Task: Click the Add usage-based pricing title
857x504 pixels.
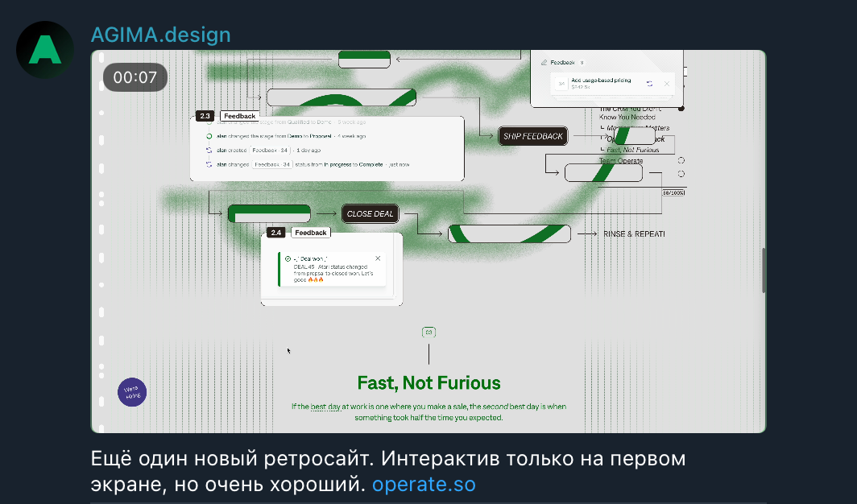Action: pos(601,81)
